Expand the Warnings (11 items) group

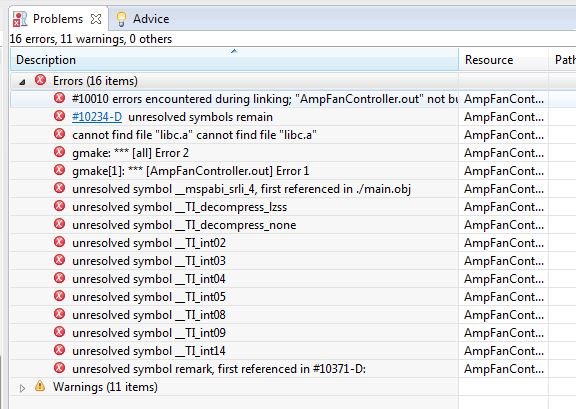click(x=22, y=388)
